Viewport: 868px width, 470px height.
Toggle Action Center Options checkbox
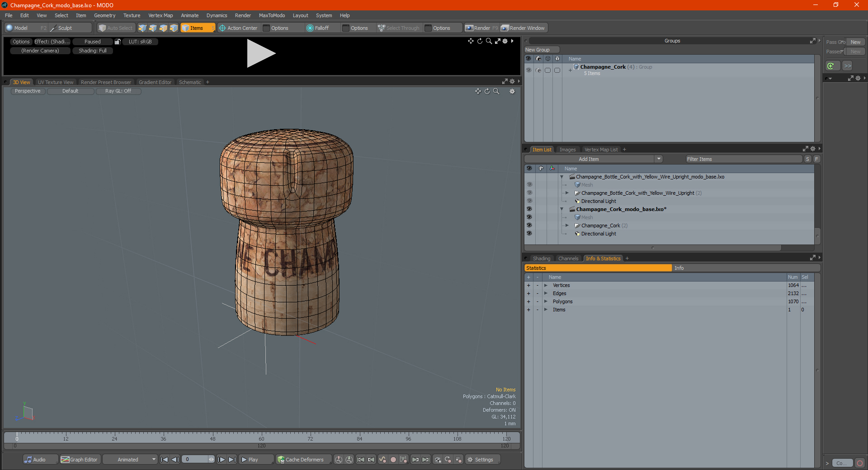(267, 28)
